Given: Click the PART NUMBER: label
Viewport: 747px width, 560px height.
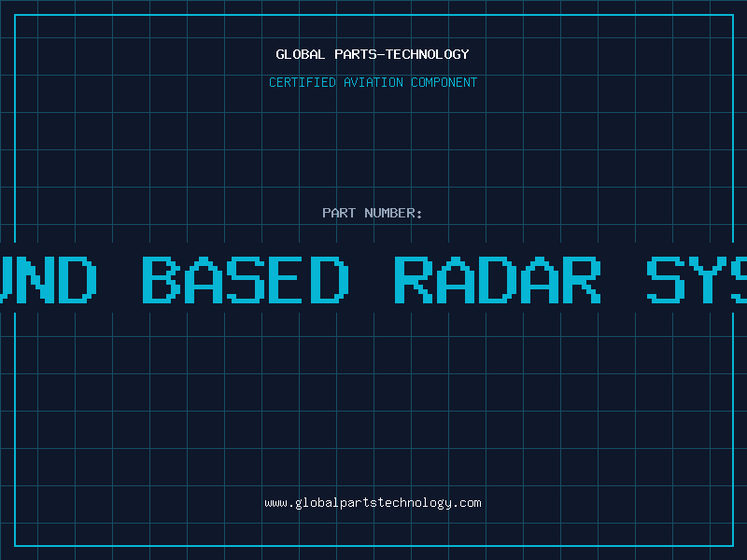Looking at the screenshot, I should [x=373, y=213].
